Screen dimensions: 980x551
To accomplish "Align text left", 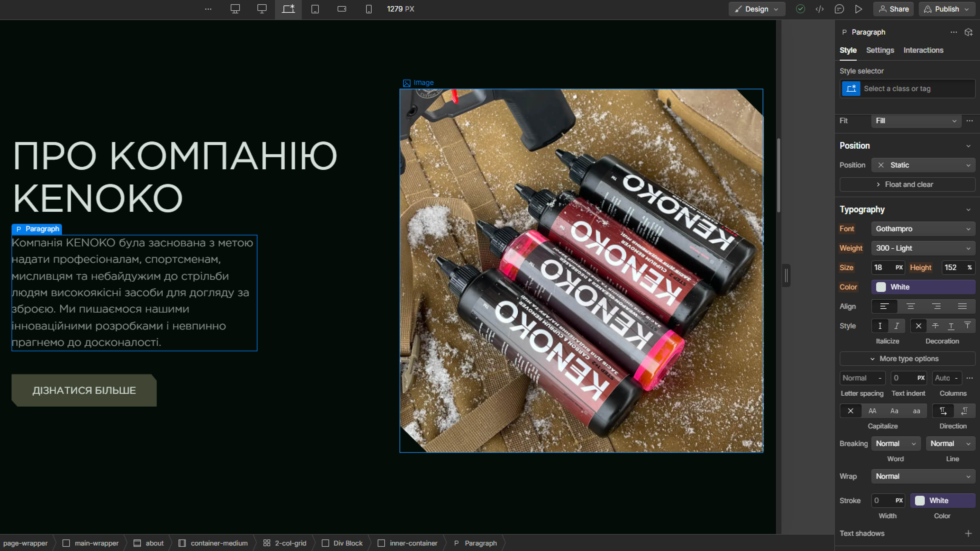I will [x=884, y=306].
